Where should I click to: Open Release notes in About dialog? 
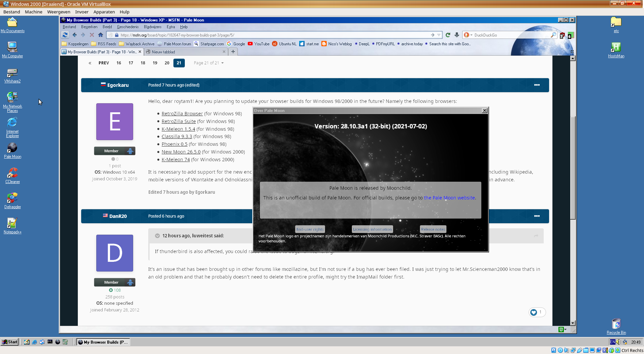click(x=433, y=229)
